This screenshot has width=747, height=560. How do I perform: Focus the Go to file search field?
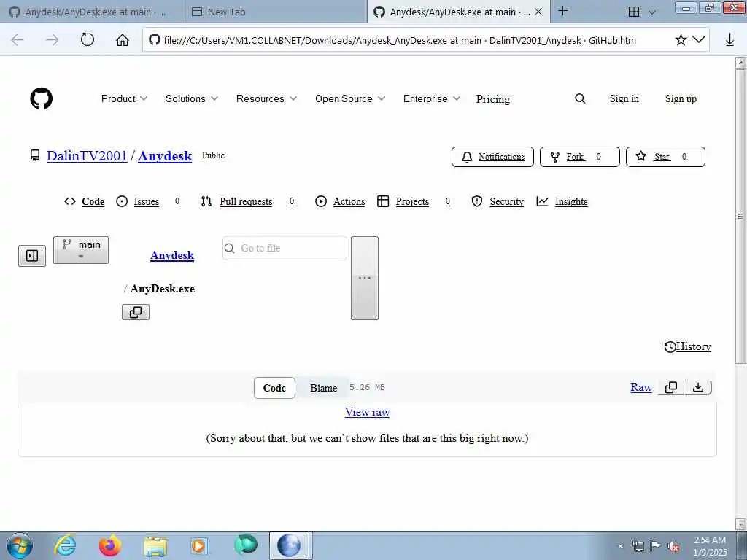(x=285, y=248)
